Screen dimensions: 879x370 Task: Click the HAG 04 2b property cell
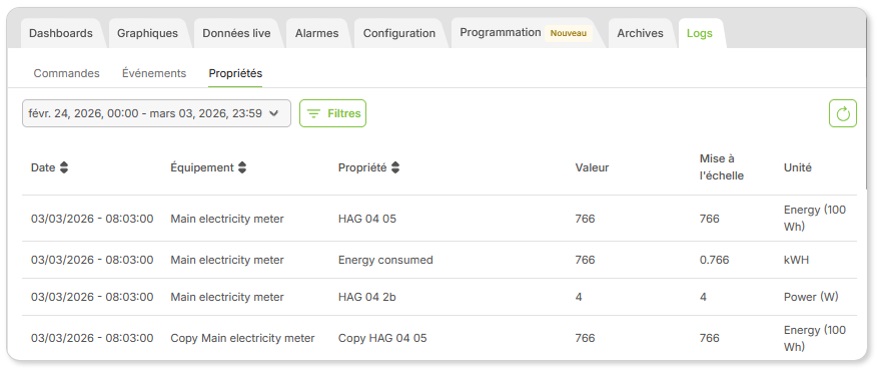pyautogui.click(x=367, y=297)
